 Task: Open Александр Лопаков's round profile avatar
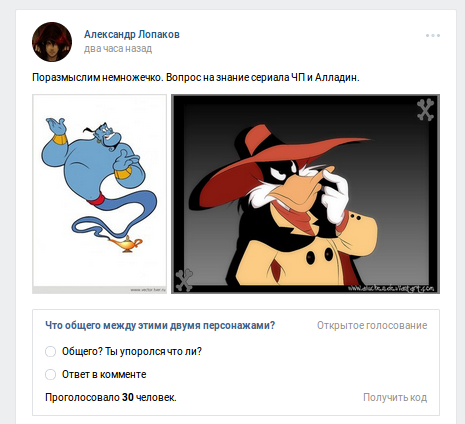[x=52, y=42]
